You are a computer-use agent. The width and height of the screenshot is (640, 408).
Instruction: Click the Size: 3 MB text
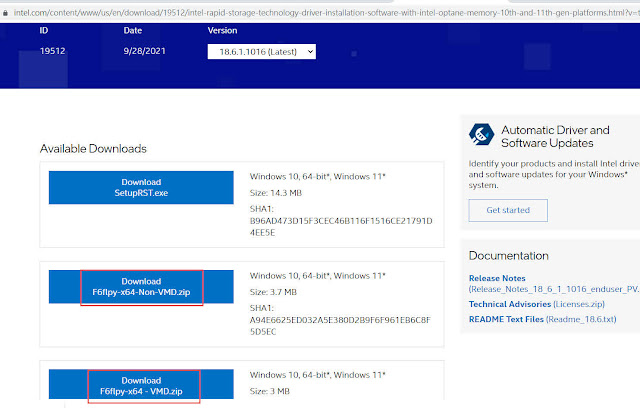tap(270, 391)
